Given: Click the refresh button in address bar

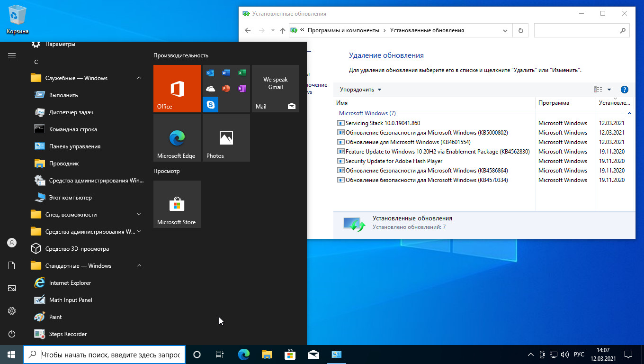Looking at the screenshot, I should click(x=521, y=30).
